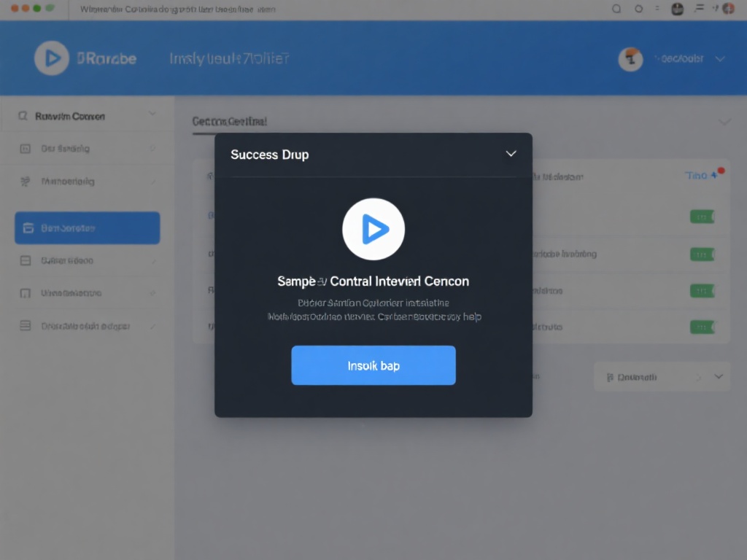Viewport: 747px width, 560px height.
Task: Select the highlighted blue sidebar menu item
Action: [88, 228]
